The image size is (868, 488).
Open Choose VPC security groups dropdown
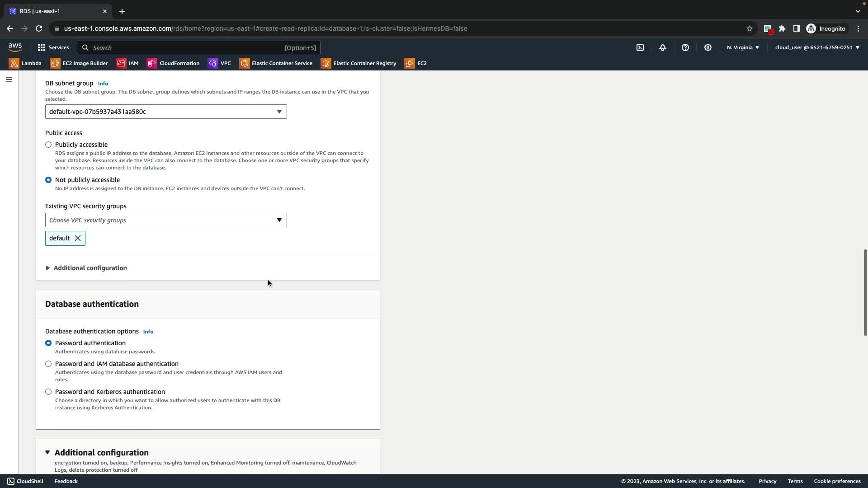point(166,220)
